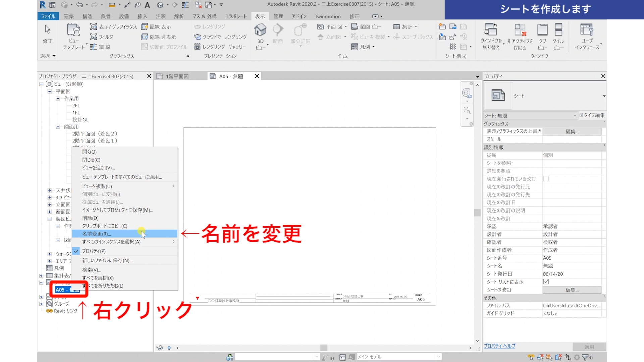Click the ウィンドウを切り替え icon
This screenshot has width=644, height=362.
(491, 30)
